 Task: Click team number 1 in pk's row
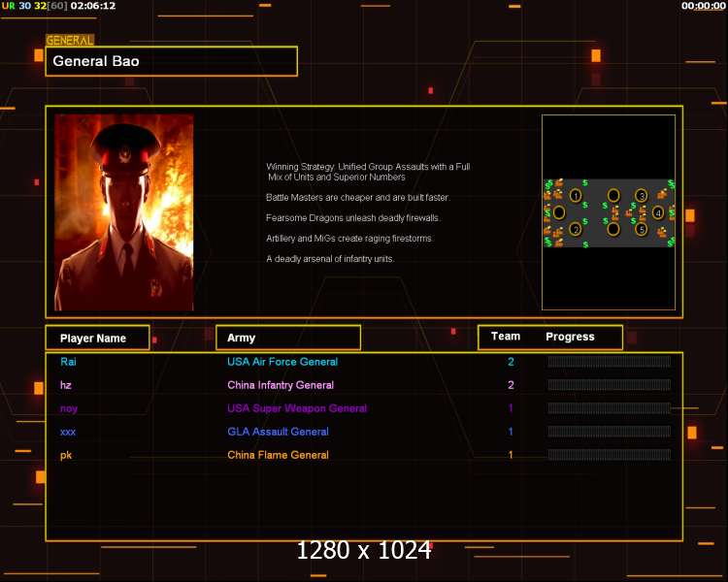click(x=511, y=455)
